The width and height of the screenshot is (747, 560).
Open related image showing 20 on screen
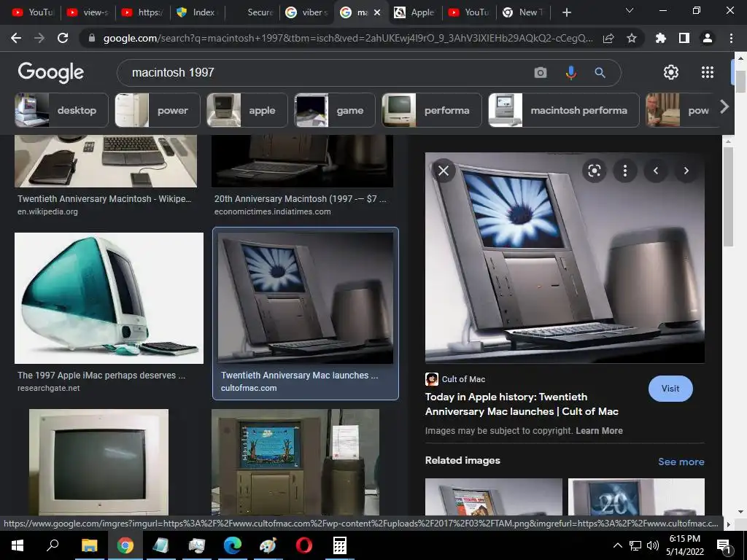(636, 497)
